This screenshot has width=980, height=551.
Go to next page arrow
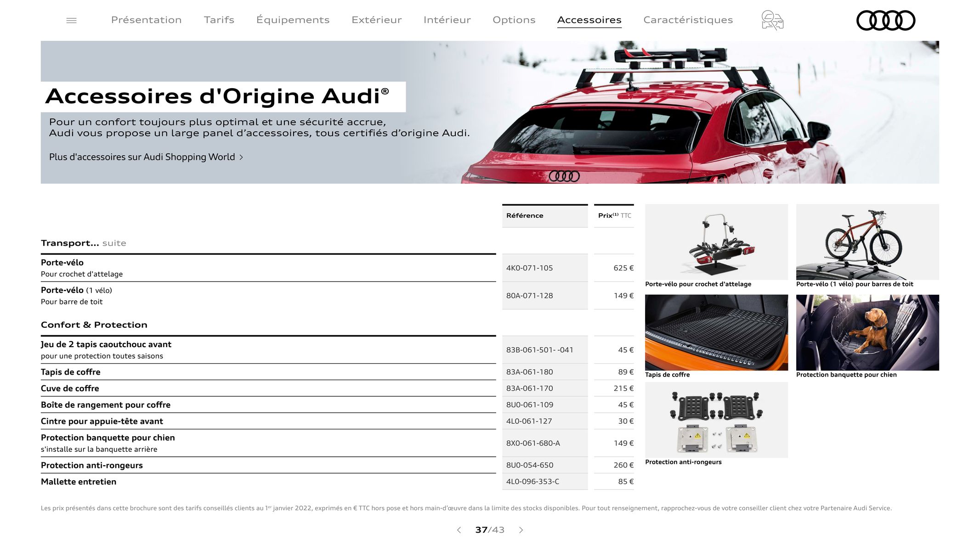coord(521,530)
